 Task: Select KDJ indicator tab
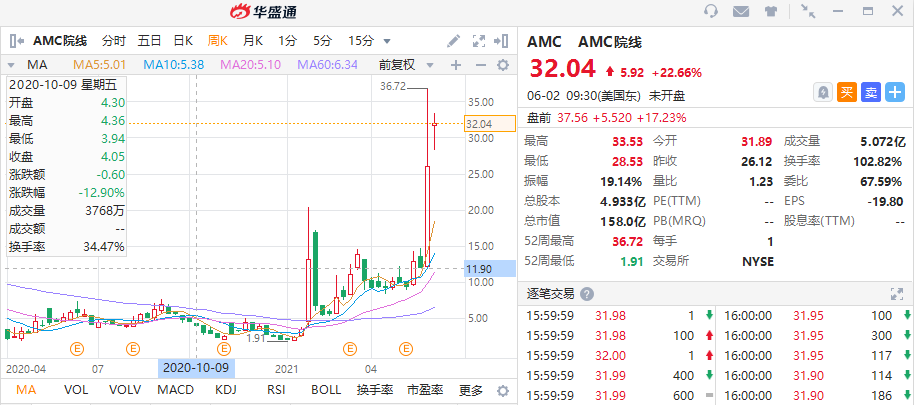[227, 390]
